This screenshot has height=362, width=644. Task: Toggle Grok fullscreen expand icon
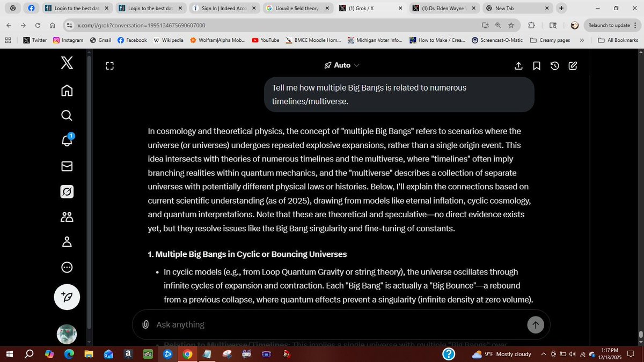point(109,66)
